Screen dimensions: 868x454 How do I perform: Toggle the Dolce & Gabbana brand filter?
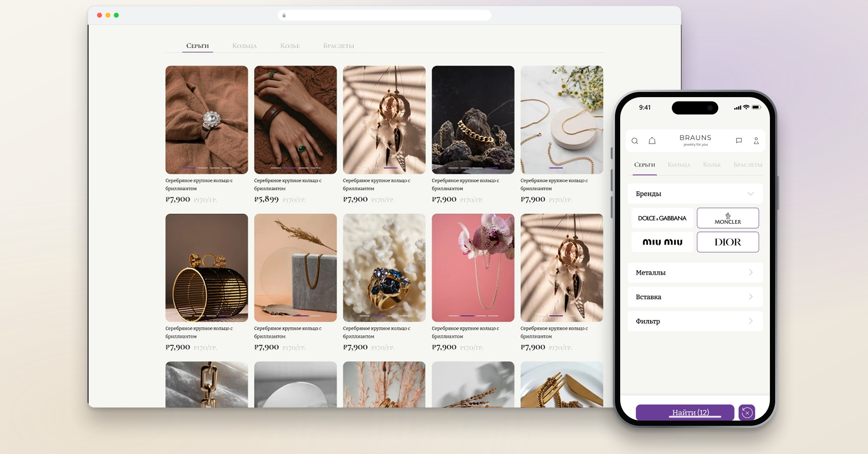click(x=662, y=218)
